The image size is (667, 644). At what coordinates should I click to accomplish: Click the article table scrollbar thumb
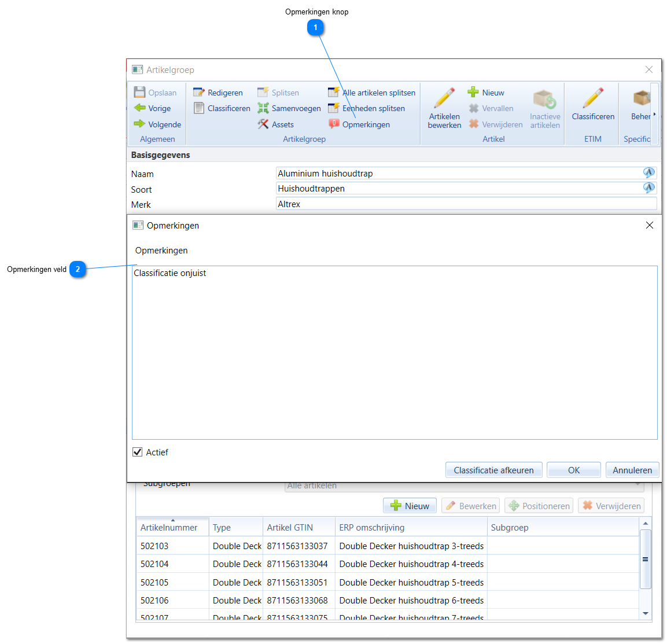645,559
